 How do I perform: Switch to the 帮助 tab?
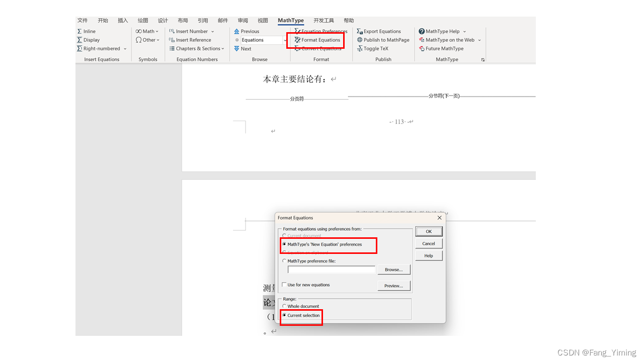point(349,21)
